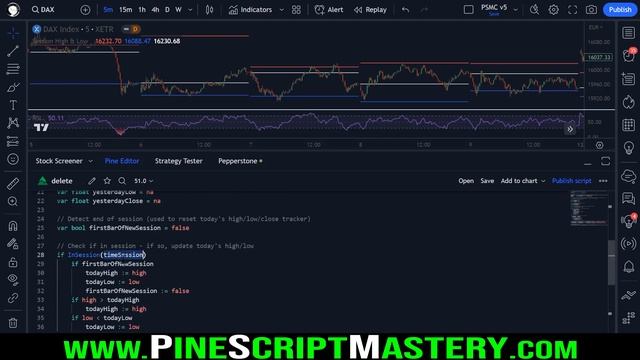Open the alerts clock panel
The width and height of the screenshot is (640, 360).
pyautogui.click(x=629, y=55)
